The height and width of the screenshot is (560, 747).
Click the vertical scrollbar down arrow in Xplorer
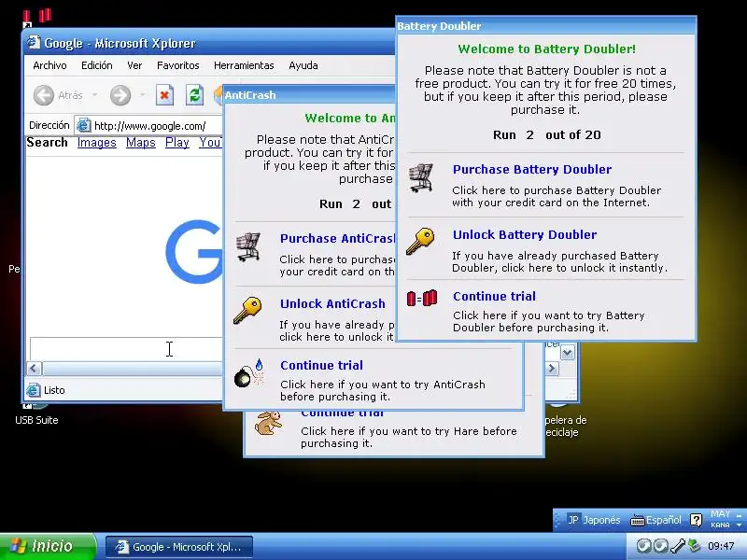pos(568,353)
